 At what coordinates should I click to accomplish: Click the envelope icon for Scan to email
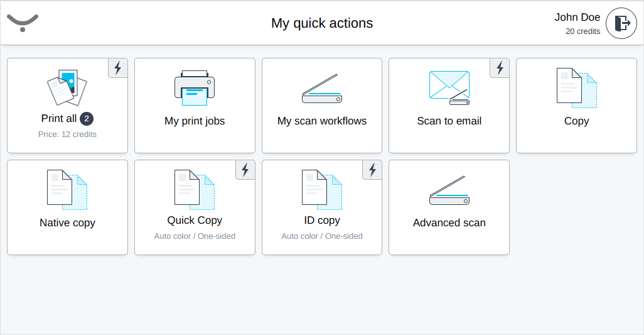click(x=449, y=87)
